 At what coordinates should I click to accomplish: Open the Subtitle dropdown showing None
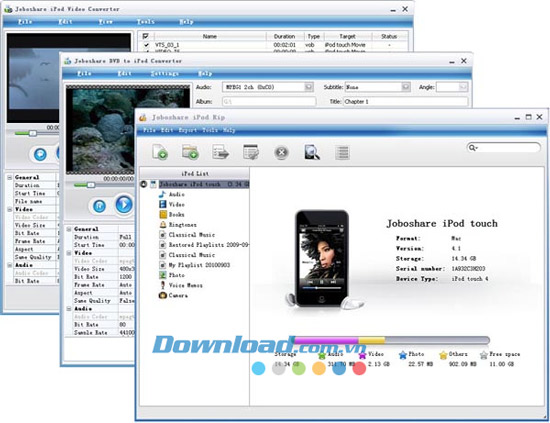click(x=405, y=87)
